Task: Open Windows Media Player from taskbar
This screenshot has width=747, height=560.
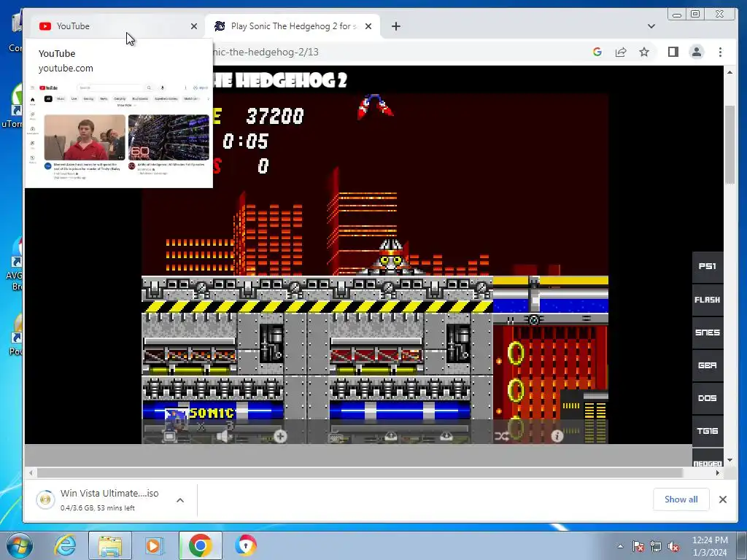Action: click(x=154, y=545)
